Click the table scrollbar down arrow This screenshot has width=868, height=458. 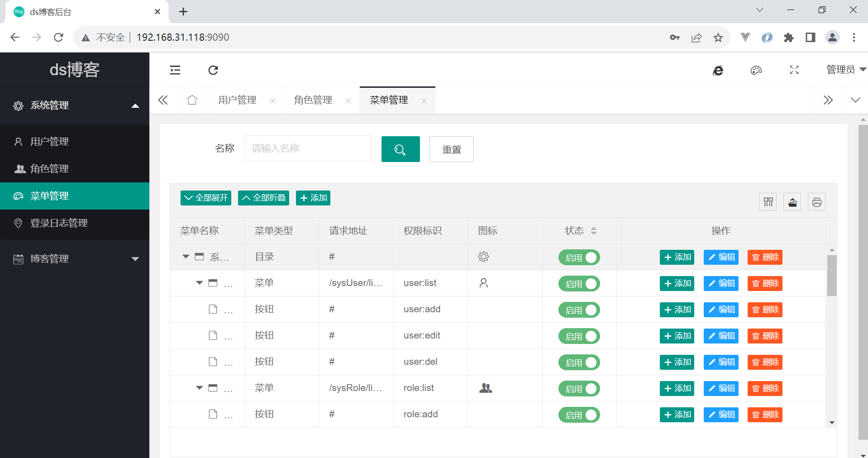coord(832,423)
